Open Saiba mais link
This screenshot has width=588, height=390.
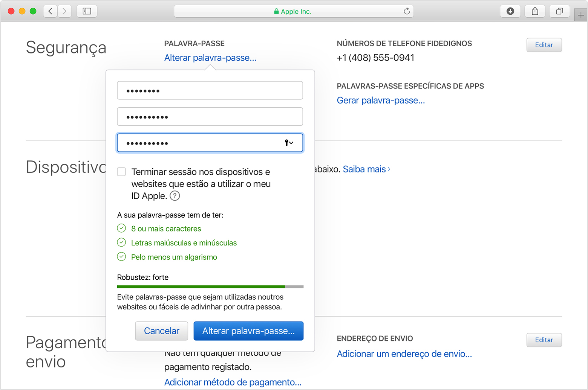[x=364, y=169]
